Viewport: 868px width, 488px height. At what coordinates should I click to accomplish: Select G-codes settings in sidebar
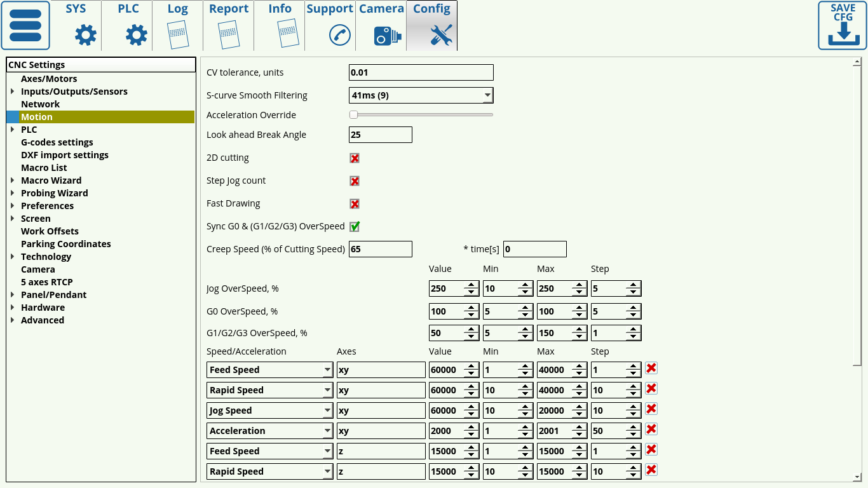point(57,142)
